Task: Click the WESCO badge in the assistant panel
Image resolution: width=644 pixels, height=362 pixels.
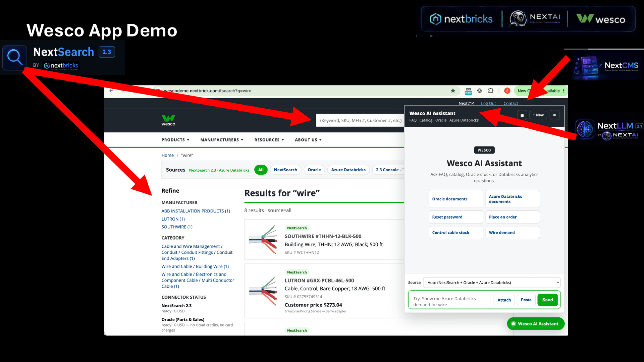Action: [484, 150]
